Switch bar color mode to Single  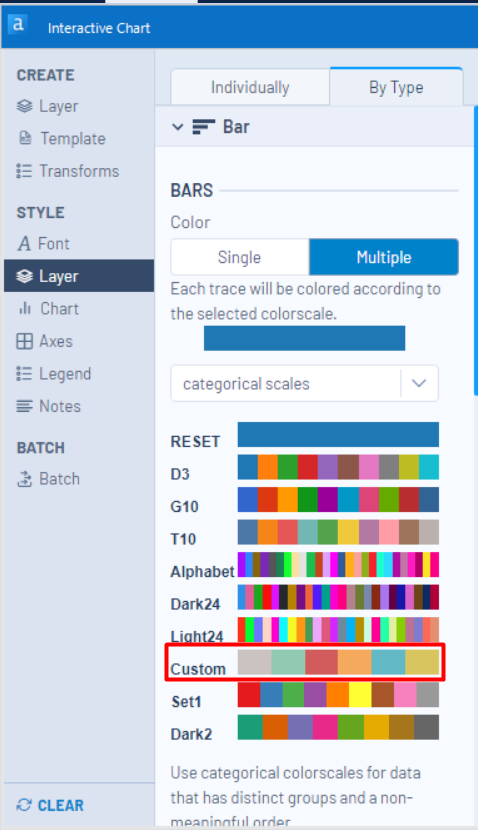tap(240, 257)
